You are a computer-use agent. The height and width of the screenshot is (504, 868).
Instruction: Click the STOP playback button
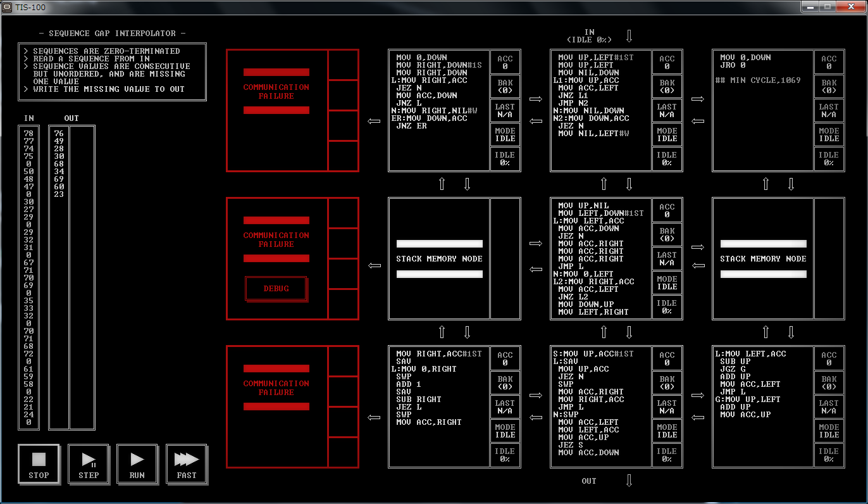(39, 464)
